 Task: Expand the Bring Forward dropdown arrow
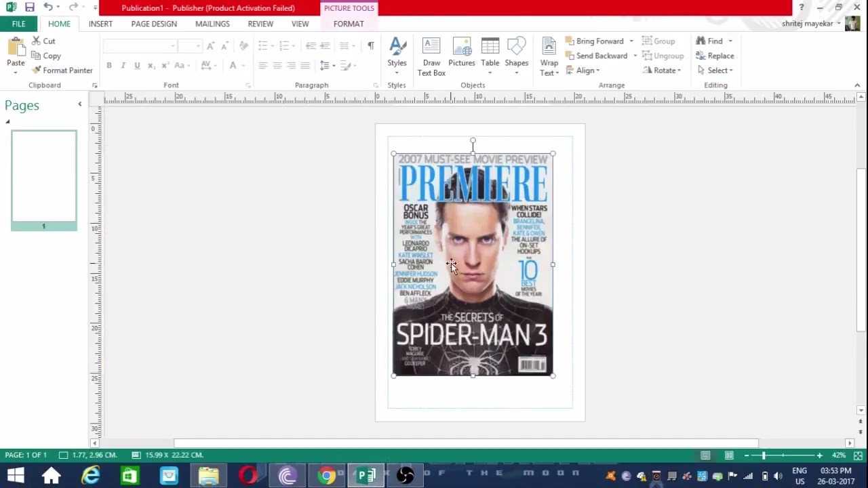631,41
